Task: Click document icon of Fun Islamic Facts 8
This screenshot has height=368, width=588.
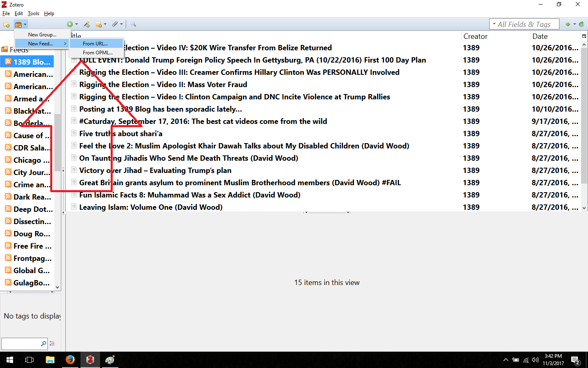Action: tap(74, 195)
